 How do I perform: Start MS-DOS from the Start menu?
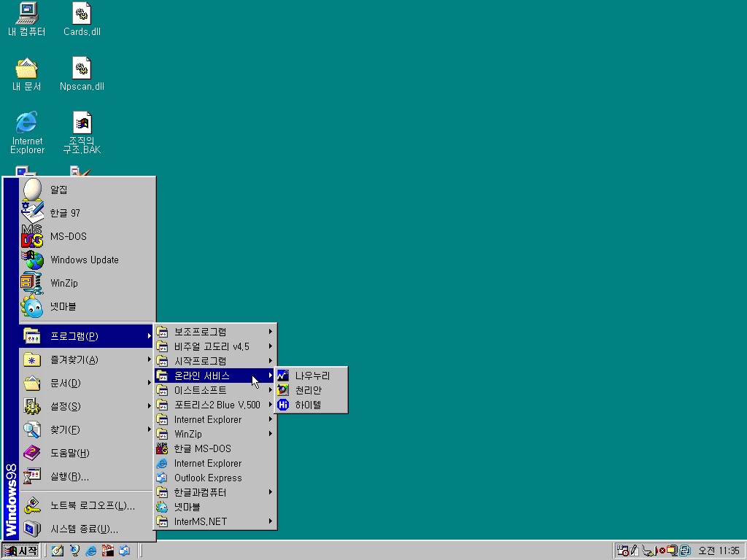click(88, 236)
